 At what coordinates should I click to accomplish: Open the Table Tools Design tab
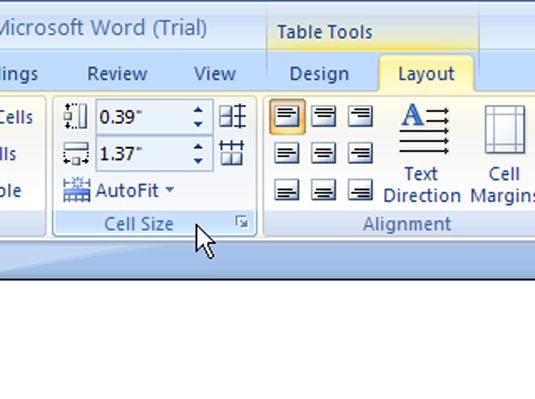[x=319, y=74]
